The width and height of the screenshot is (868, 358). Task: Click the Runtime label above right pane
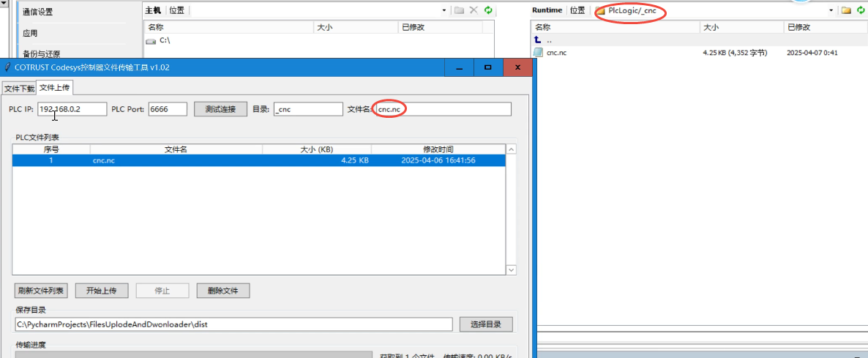(x=547, y=10)
